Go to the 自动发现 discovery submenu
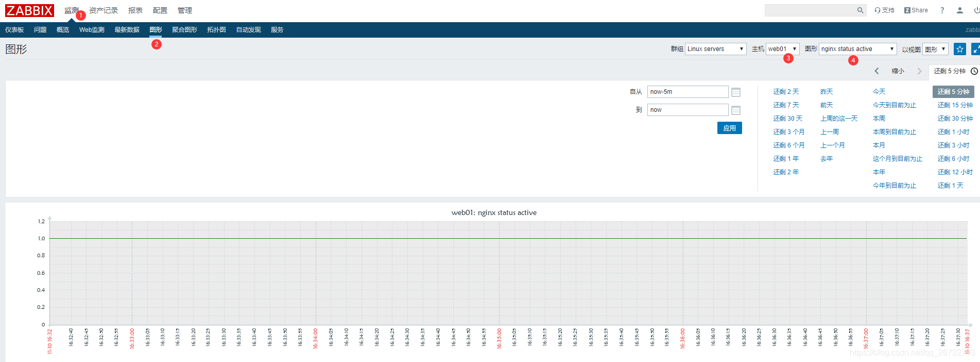980x362 pixels. coord(248,30)
